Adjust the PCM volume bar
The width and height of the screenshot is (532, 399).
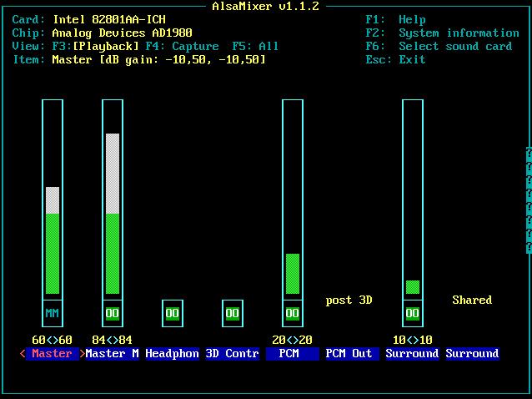(293, 200)
